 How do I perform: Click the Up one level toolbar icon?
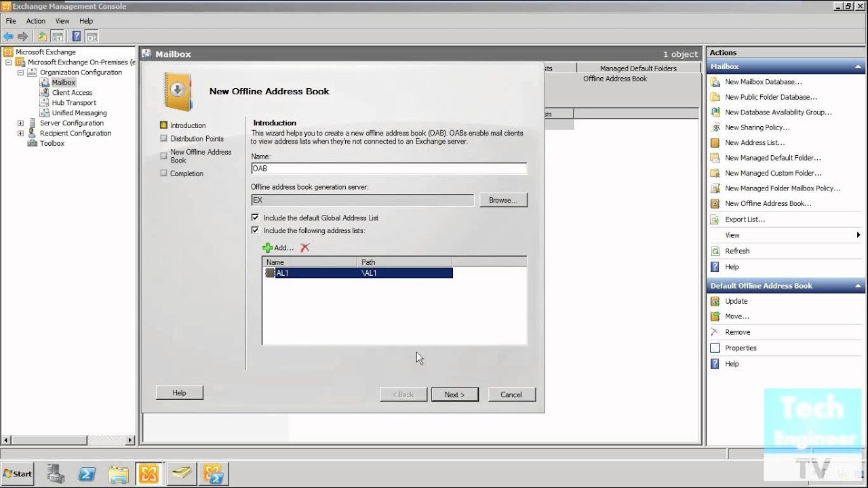point(42,37)
